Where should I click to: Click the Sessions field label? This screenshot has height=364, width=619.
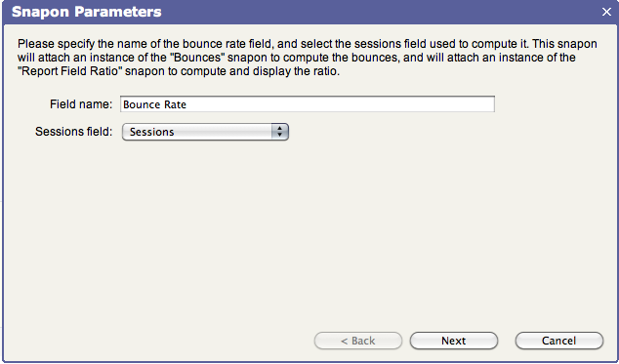pyautogui.click(x=74, y=132)
